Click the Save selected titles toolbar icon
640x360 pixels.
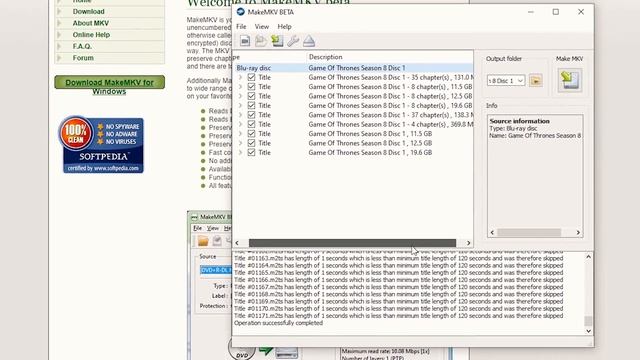[x=277, y=41]
